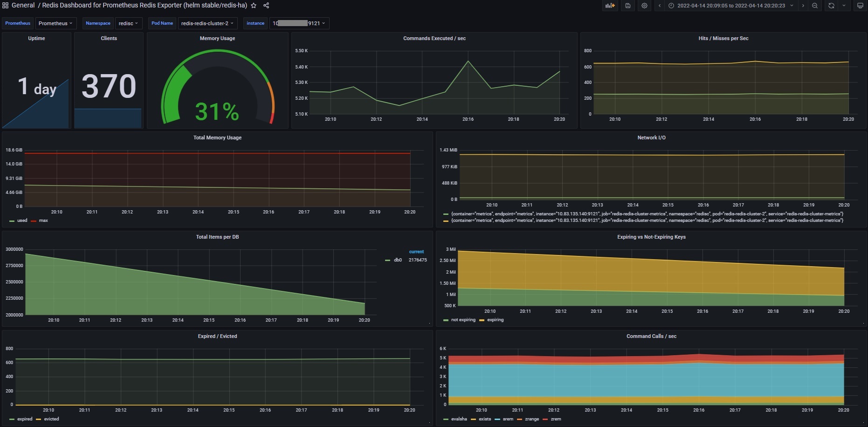Go to the General folder breadcrumb
Viewport: 868px width, 427px height.
[23, 5]
